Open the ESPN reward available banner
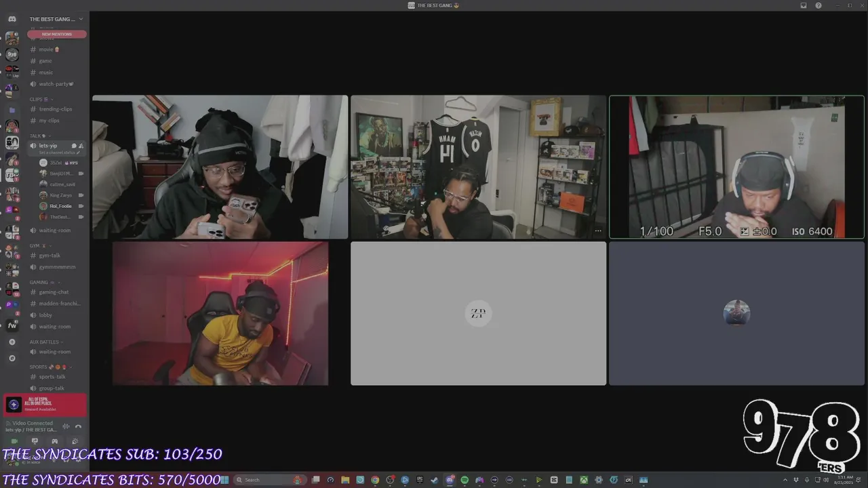The image size is (868, 488). point(45,405)
